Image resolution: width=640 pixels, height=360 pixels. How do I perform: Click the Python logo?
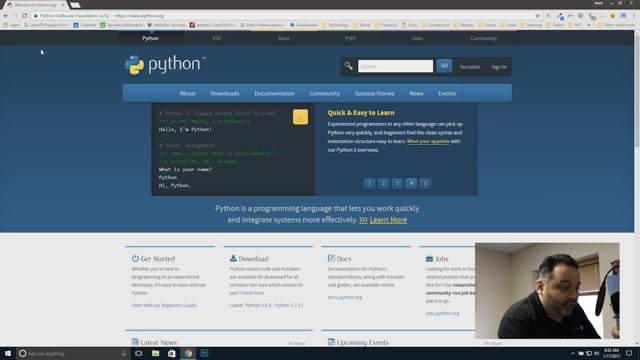(x=164, y=65)
